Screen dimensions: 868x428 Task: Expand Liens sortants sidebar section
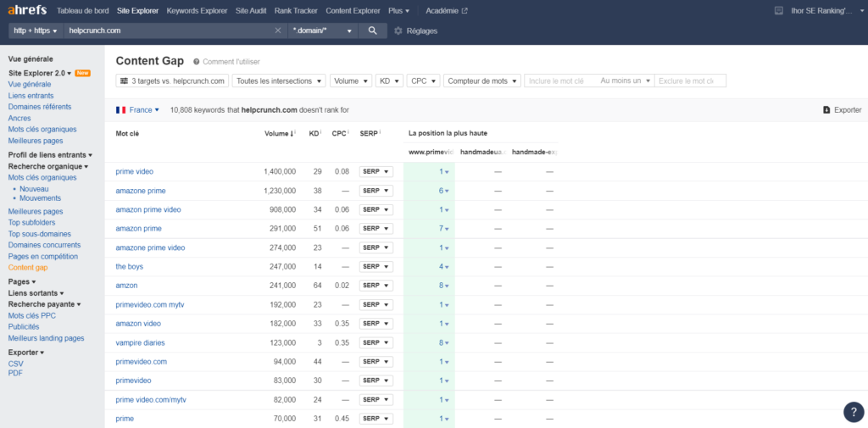tap(36, 293)
